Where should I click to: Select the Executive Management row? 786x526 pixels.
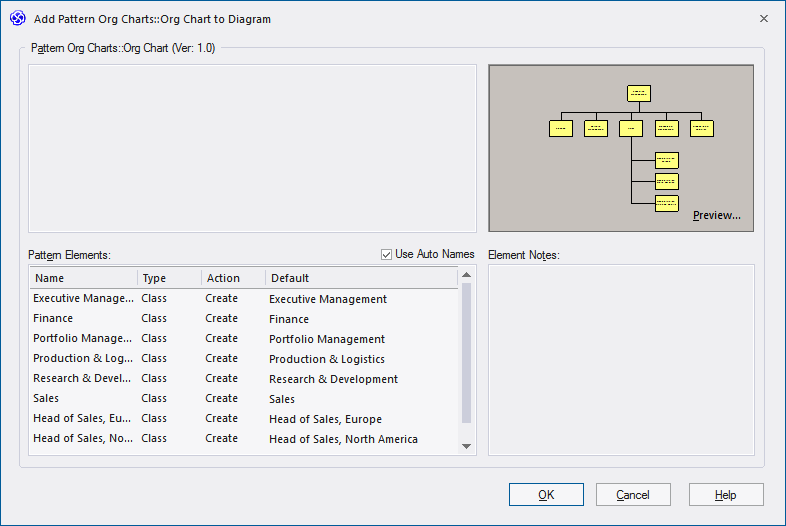click(83, 298)
